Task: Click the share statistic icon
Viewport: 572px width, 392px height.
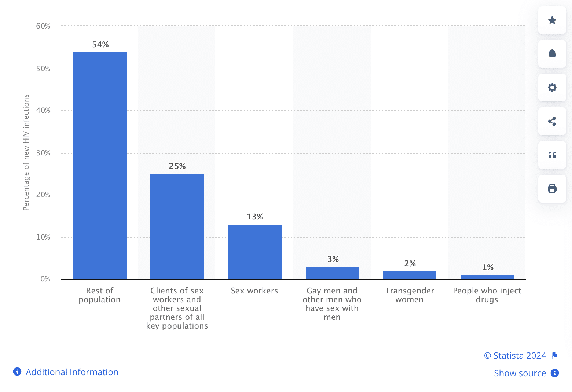Action: [552, 121]
